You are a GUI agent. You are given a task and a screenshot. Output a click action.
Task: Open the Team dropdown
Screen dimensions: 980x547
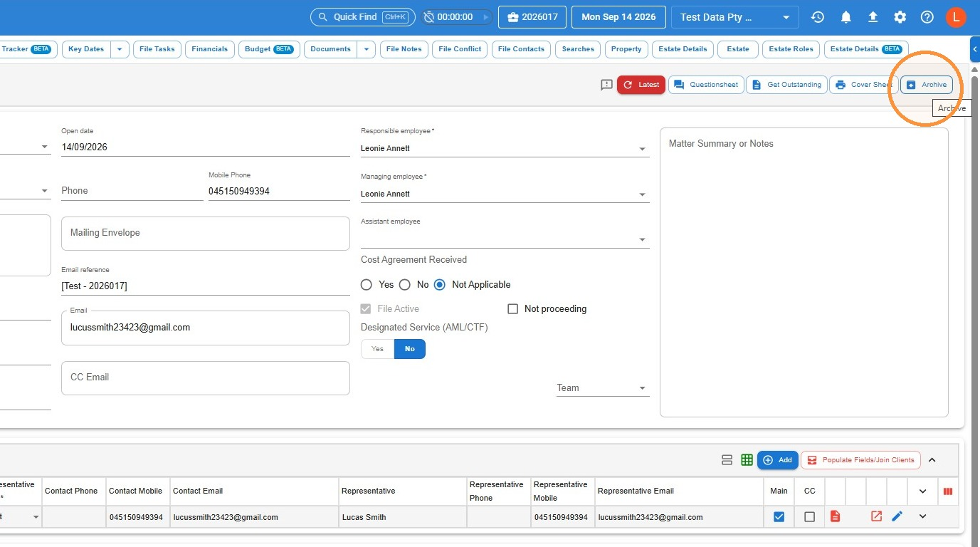[x=603, y=388]
